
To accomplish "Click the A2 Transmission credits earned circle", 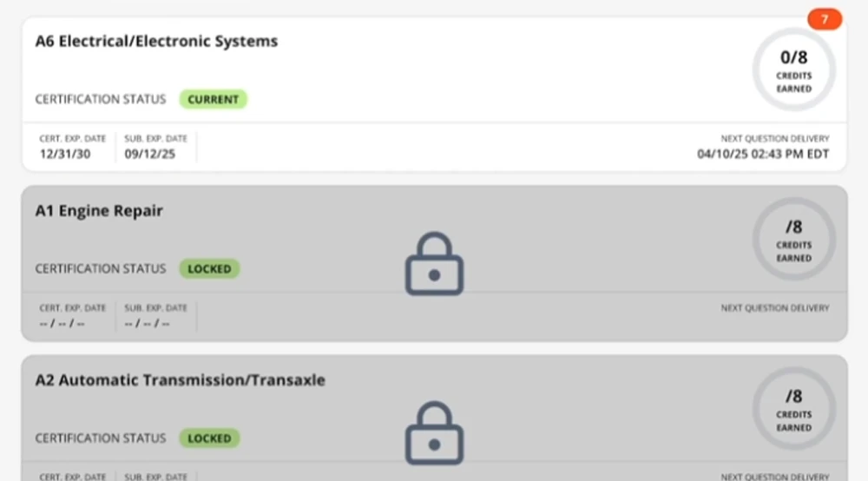I will click(794, 408).
